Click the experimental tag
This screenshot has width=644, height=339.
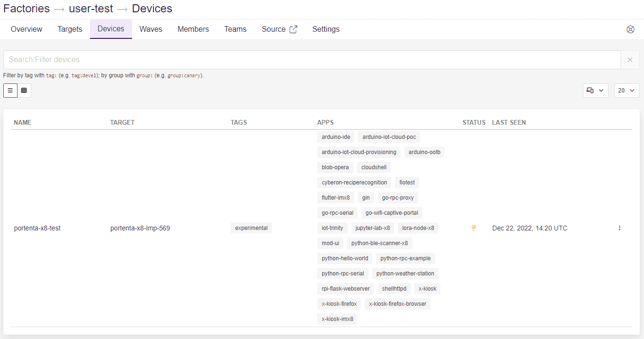click(x=251, y=228)
